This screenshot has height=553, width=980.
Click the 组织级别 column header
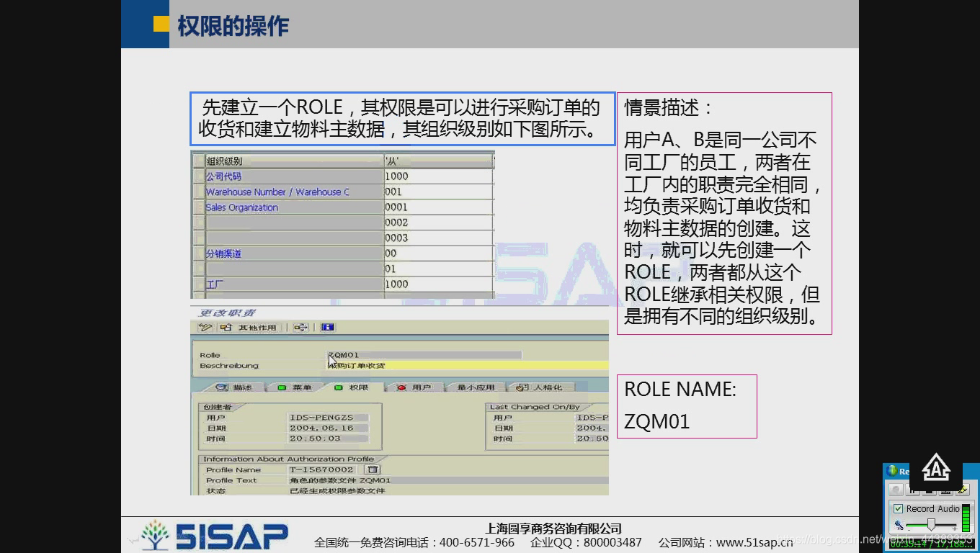coord(295,161)
